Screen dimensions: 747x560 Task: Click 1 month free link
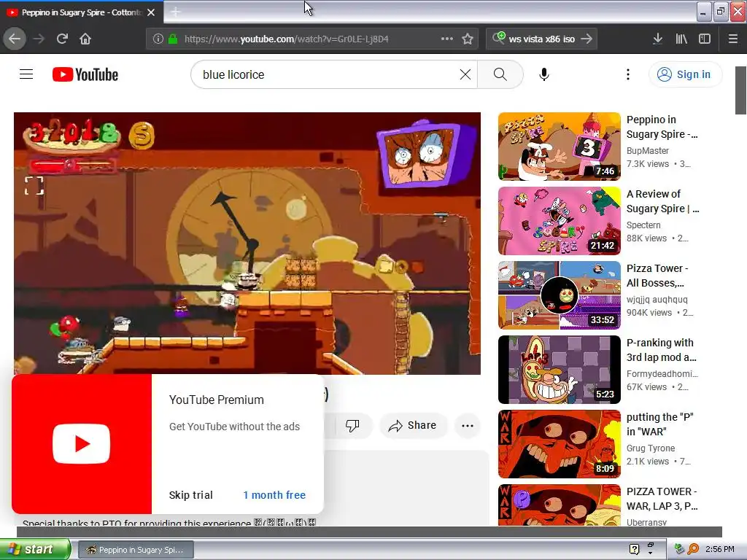click(x=274, y=495)
